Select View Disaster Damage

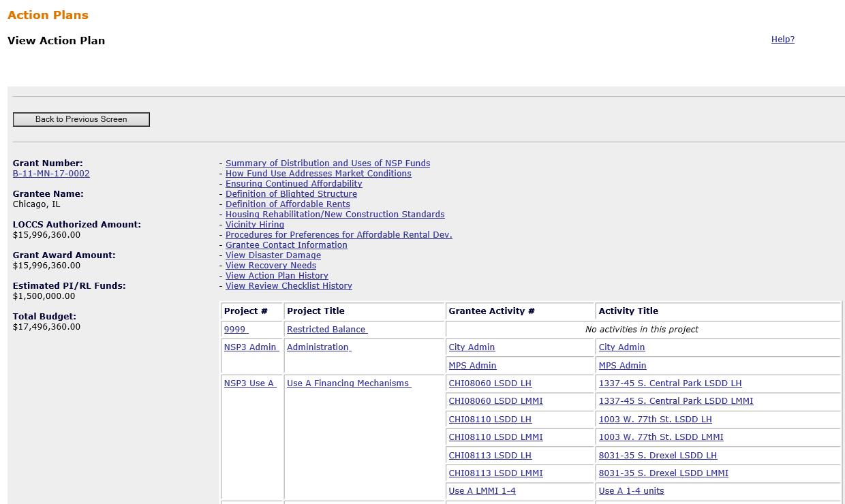(273, 255)
